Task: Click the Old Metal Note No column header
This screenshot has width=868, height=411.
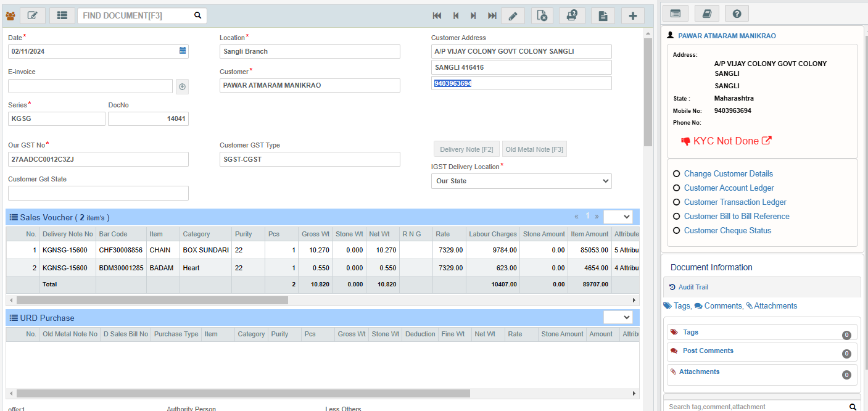Action: click(x=70, y=334)
